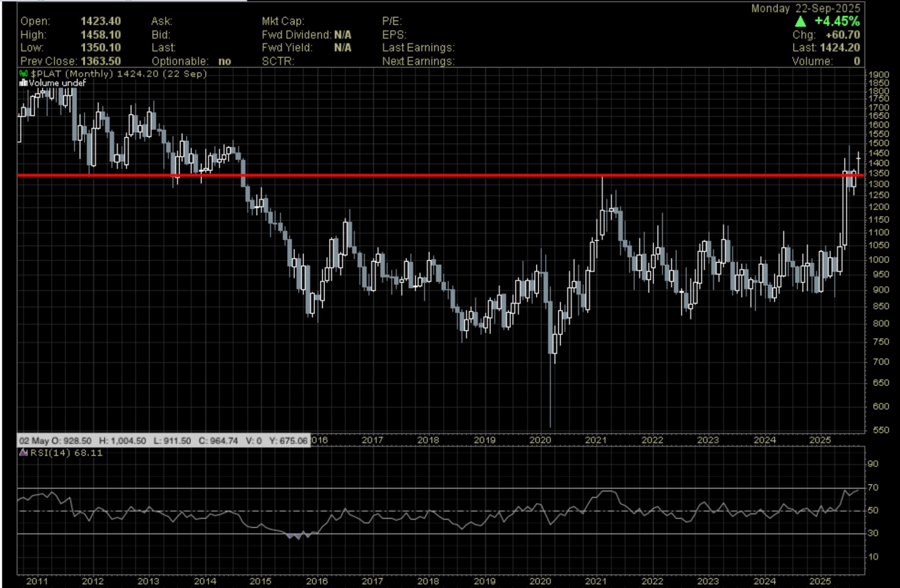Click the 1900 price axis label

tap(878, 74)
